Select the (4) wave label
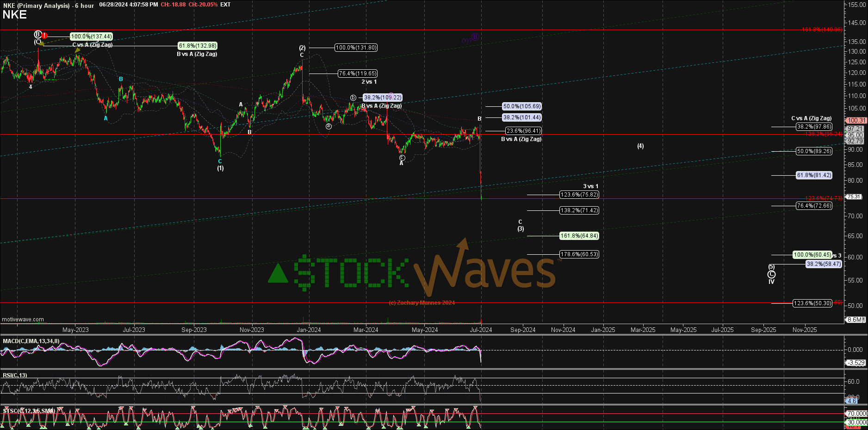Image resolution: width=868 pixels, height=430 pixels. point(640,146)
